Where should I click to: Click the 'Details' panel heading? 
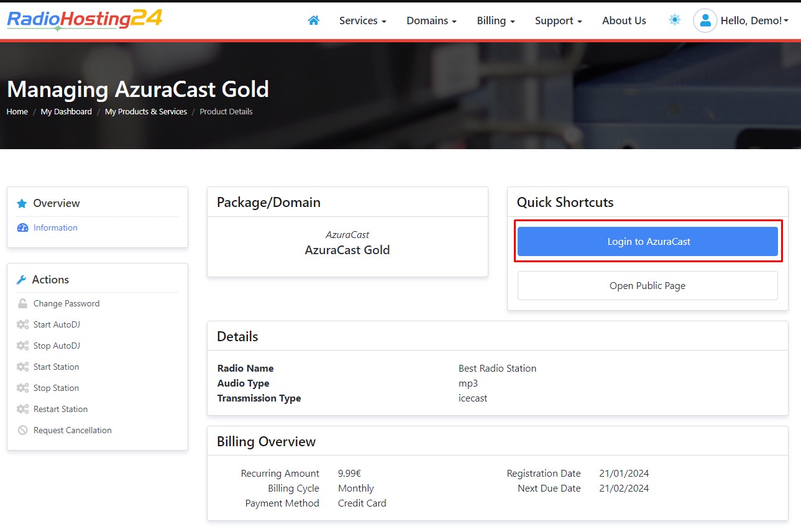[237, 337]
